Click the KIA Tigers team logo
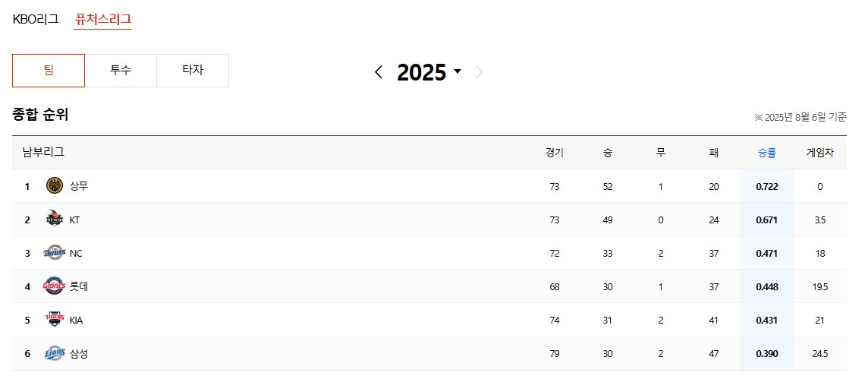Viewport: 868px width, 376px height. tap(55, 320)
